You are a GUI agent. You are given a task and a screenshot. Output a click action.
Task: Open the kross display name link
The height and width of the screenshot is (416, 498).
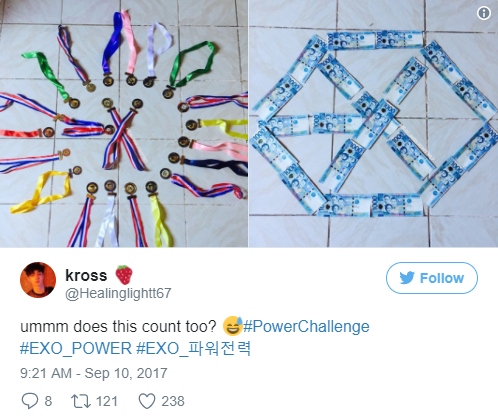(86, 275)
